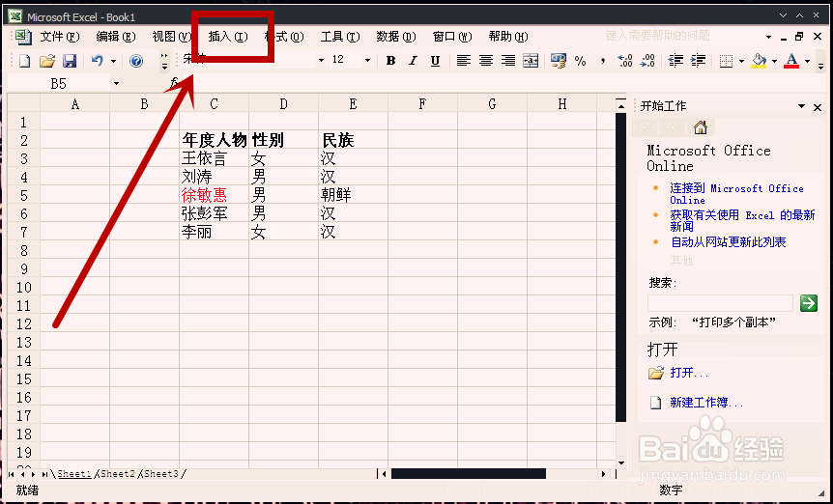The height and width of the screenshot is (504, 833).
Task: Open the 窗口 menu
Action: click(x=452, y=37)
